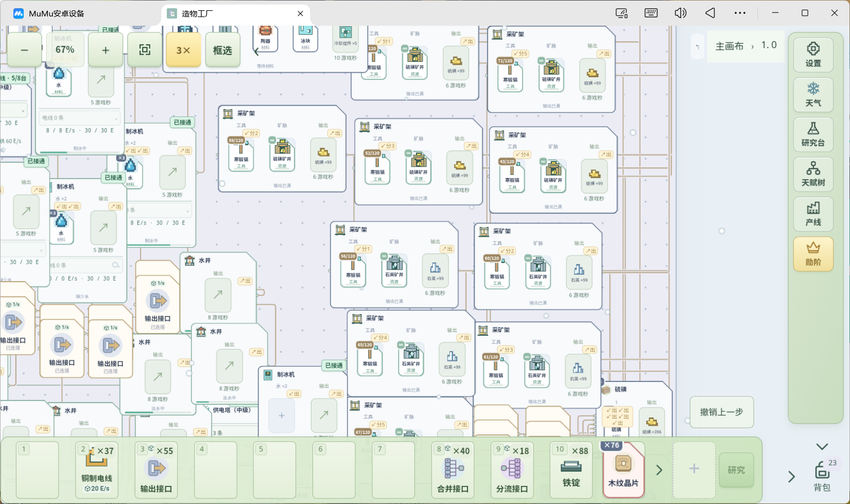Open the 勋阶 rank panel
Viewport: 850px width, 504px height.
point(813,254)
